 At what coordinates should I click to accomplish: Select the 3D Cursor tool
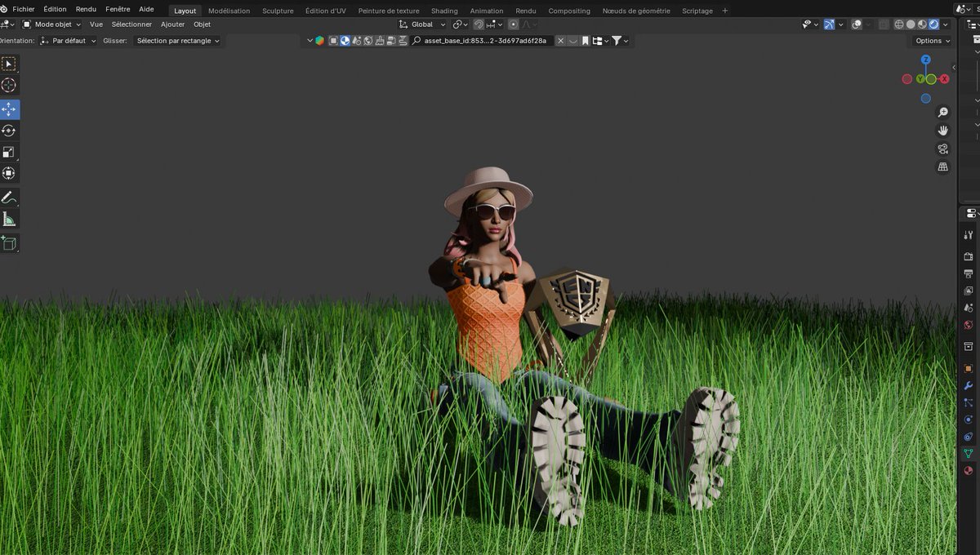[9, 85]
